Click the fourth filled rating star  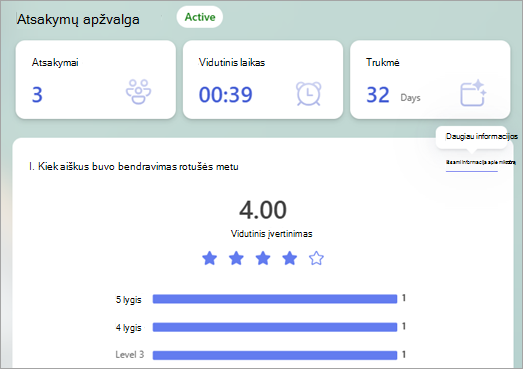[x=290, y=258]
